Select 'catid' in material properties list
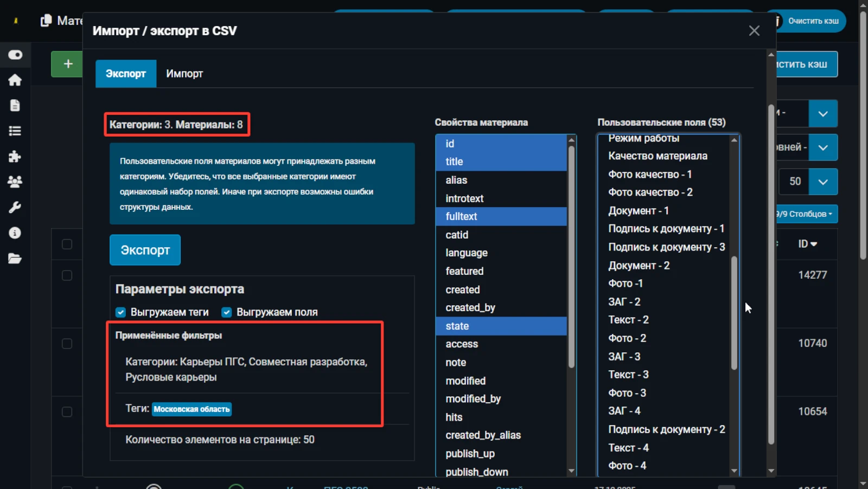 click(457, 235)
